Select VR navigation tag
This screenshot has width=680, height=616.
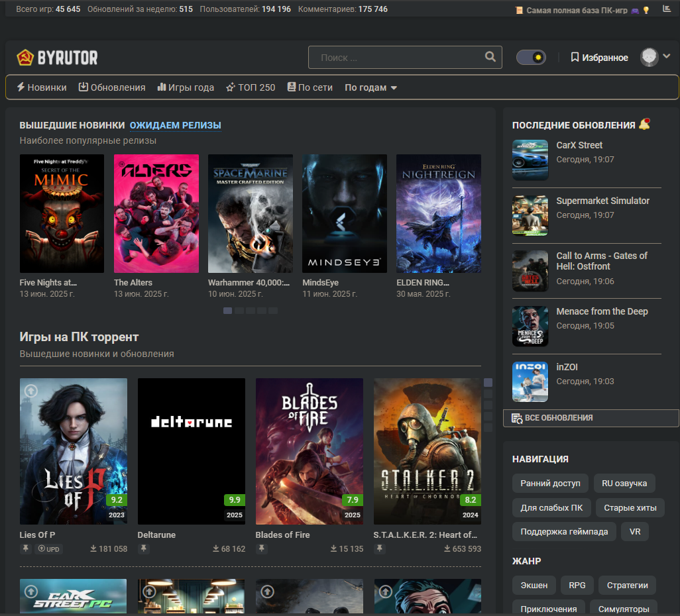tap(635, 531)
